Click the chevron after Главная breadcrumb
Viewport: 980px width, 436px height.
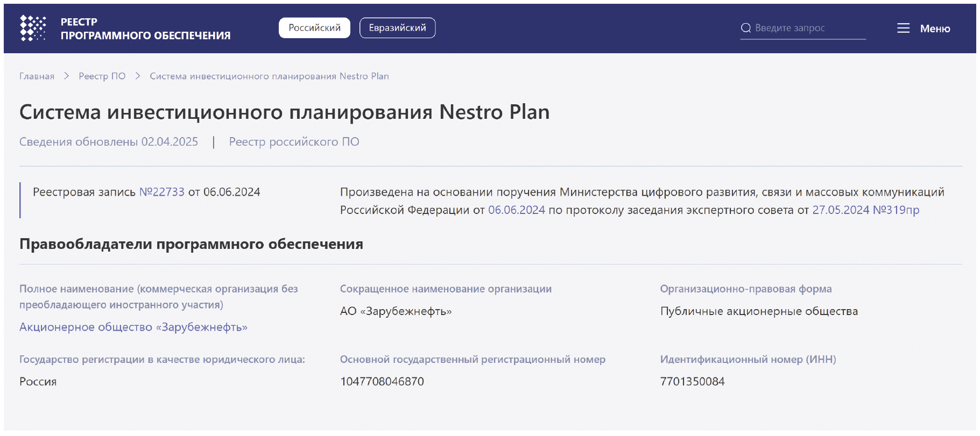pyautogui.click(x=67, y=76)
